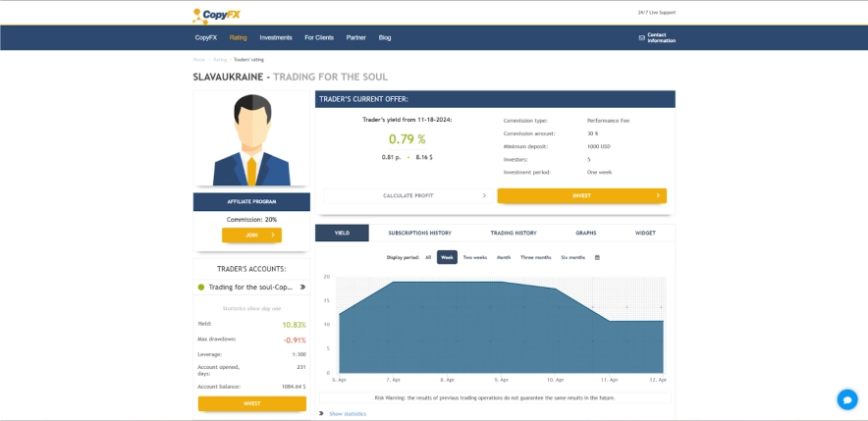
Task: Open the Calculate Profit panel
Action: click(407, 195)
